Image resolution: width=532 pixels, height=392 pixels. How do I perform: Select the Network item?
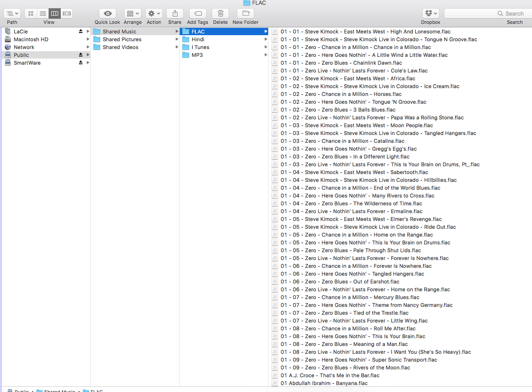point(46,47)
